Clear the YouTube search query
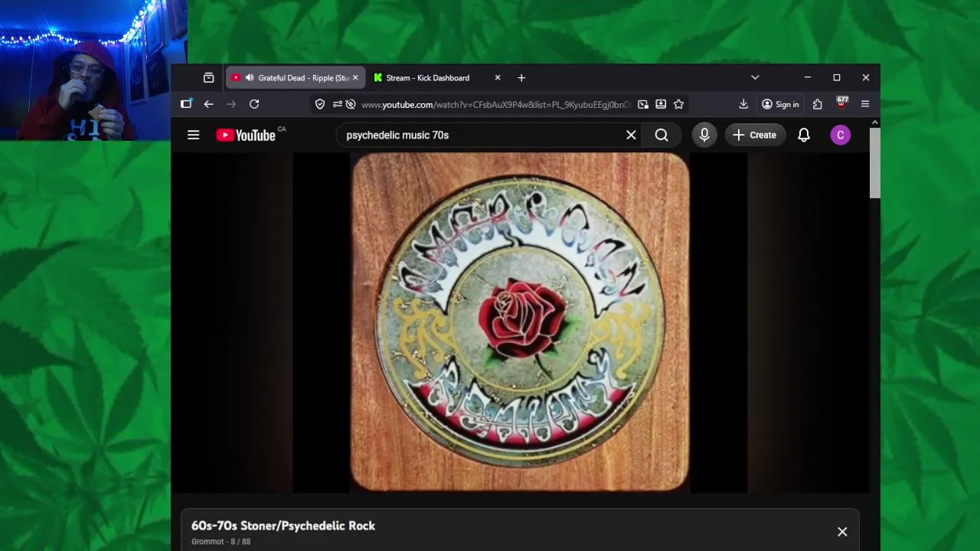 tap(631, 135)
